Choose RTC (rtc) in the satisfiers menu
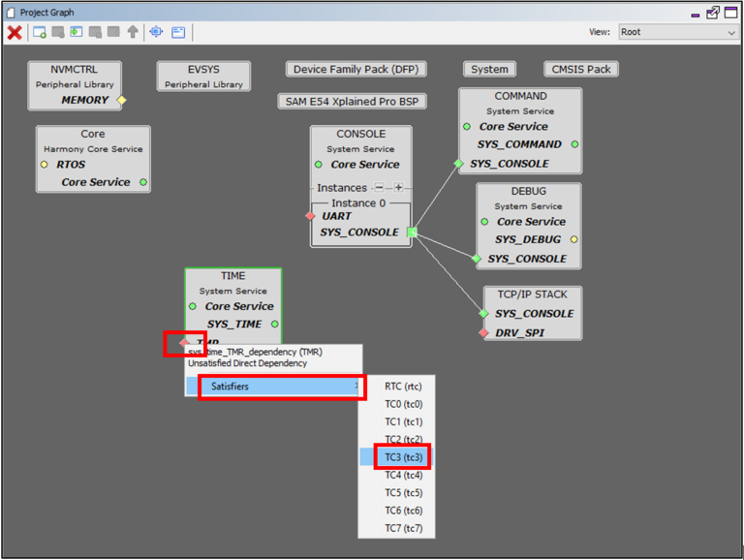This screenshot has width=744, height=560. [402, 387]
